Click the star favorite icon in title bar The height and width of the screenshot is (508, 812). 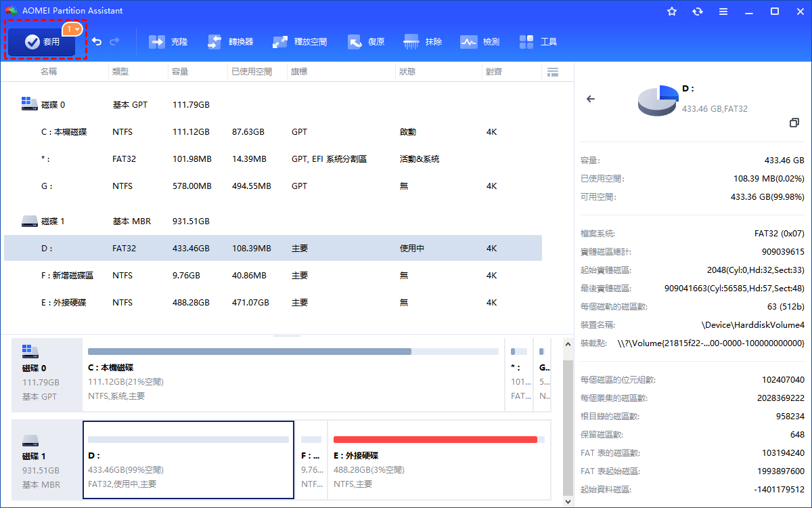672,12
